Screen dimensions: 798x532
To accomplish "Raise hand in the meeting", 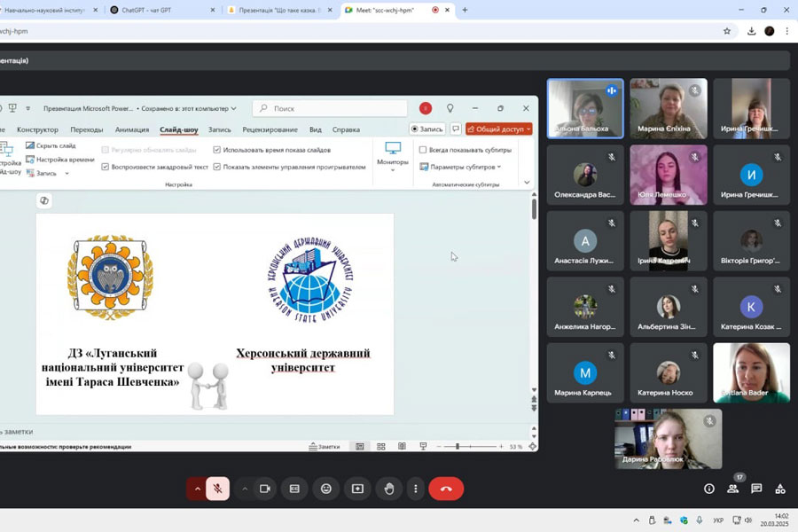I will click(x=388, y=489).
